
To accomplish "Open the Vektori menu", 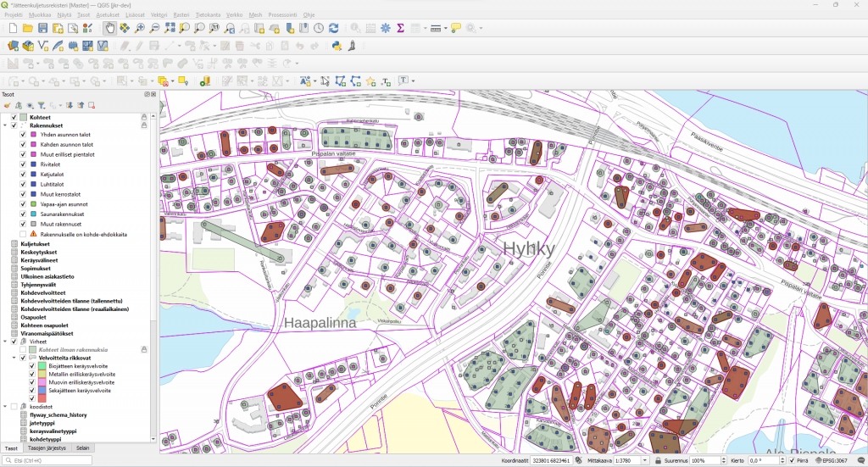I will click(x=159, y=15).
